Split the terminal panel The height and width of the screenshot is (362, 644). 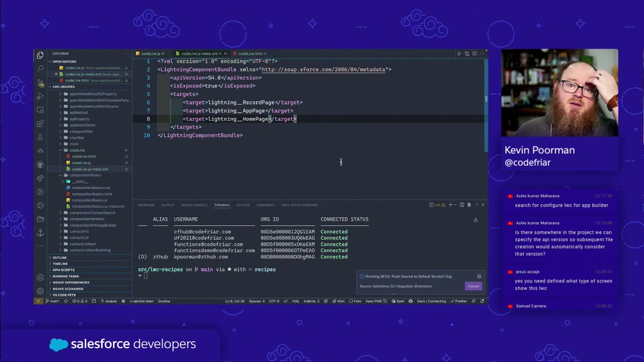tap(462, 205)
